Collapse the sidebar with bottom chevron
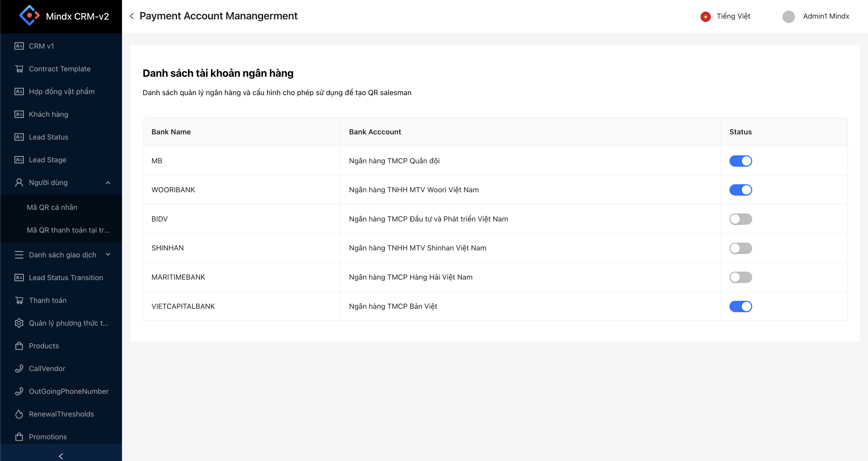 (x=61, y=456)
